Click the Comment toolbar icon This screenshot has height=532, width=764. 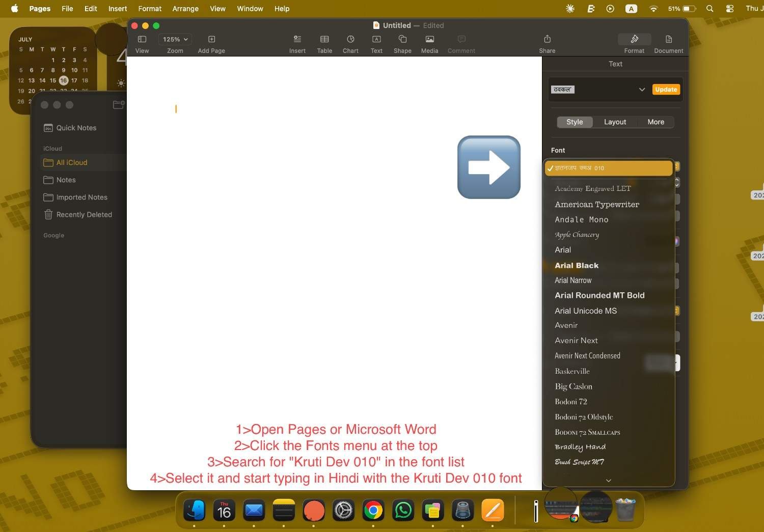point(461,39)
